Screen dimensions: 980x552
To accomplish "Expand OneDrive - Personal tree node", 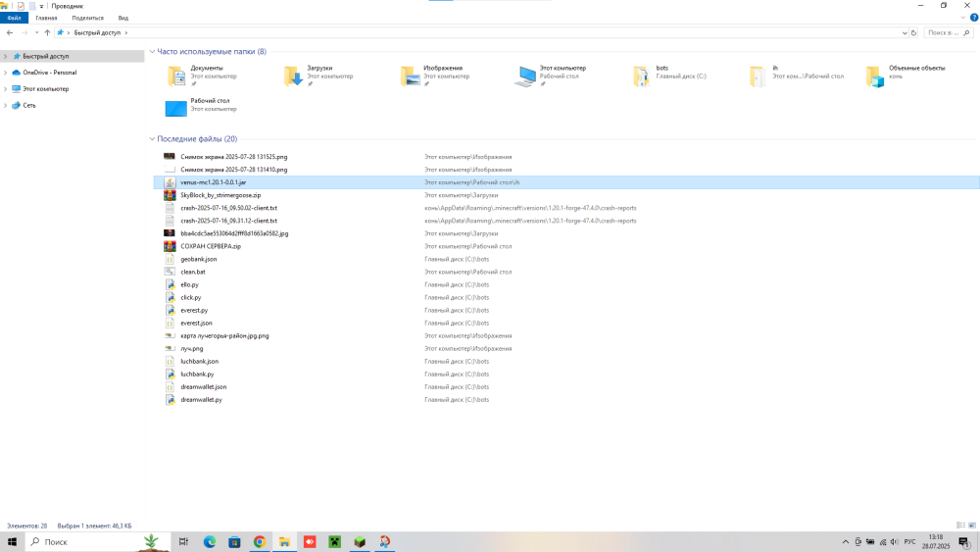I will (x=6, y=73).
